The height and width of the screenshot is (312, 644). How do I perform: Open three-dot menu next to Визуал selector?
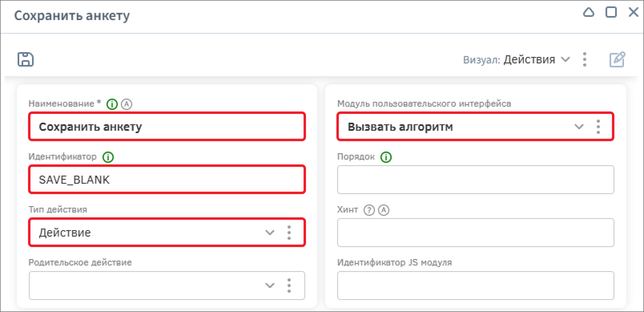point(585,59)
